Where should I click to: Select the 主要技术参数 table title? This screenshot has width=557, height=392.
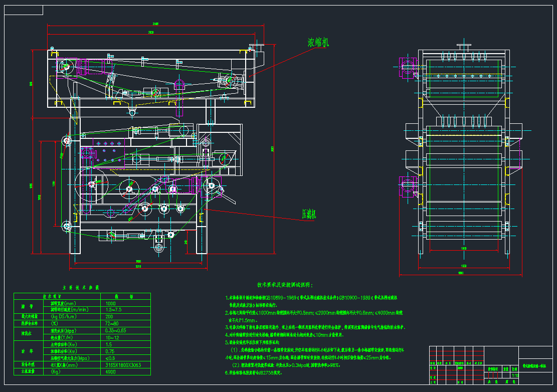point(81,288)
